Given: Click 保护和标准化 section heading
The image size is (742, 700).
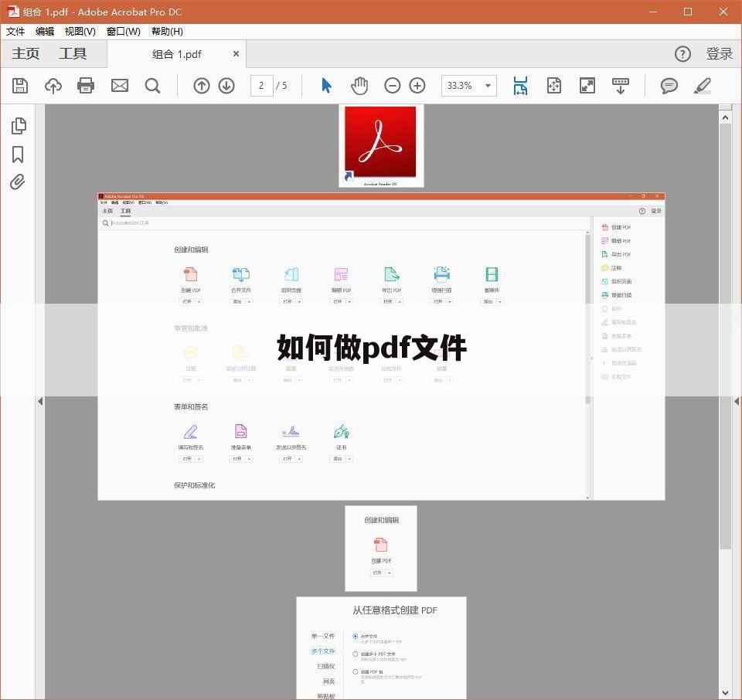Looking at the screenshot, I should [x=194, y=485].
